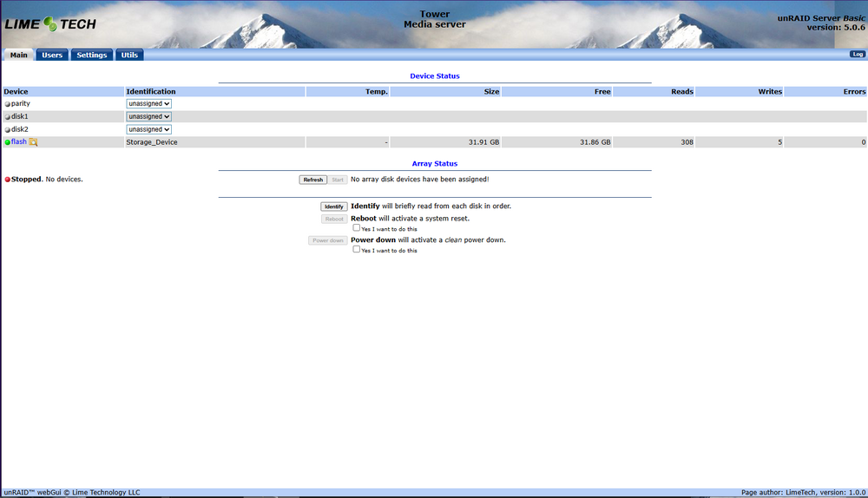Click the parity status indicator ball
Screen dimensions: 868x498
click(x=7, y=104)
